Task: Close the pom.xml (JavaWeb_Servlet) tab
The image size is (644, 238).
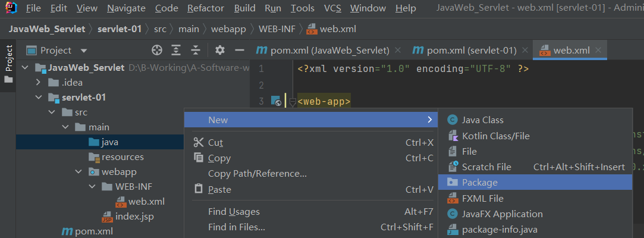Action: (x=398, y=51)
